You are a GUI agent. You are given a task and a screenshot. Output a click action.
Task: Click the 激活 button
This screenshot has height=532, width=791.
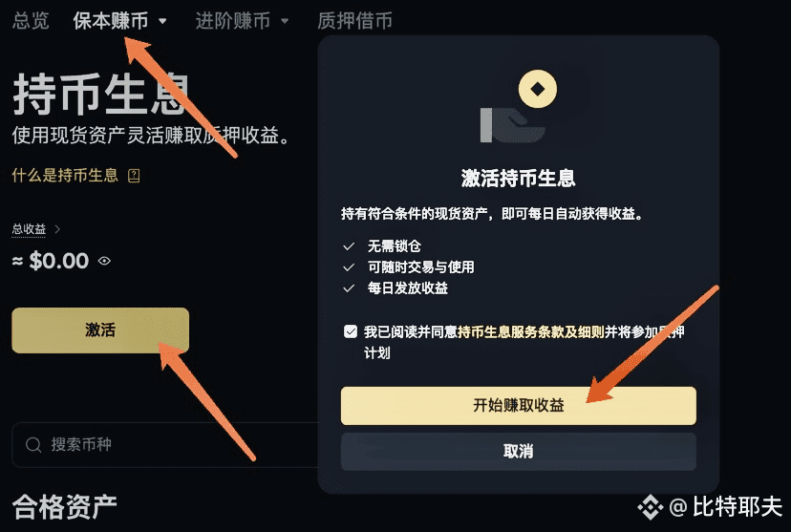coord(100,330)
